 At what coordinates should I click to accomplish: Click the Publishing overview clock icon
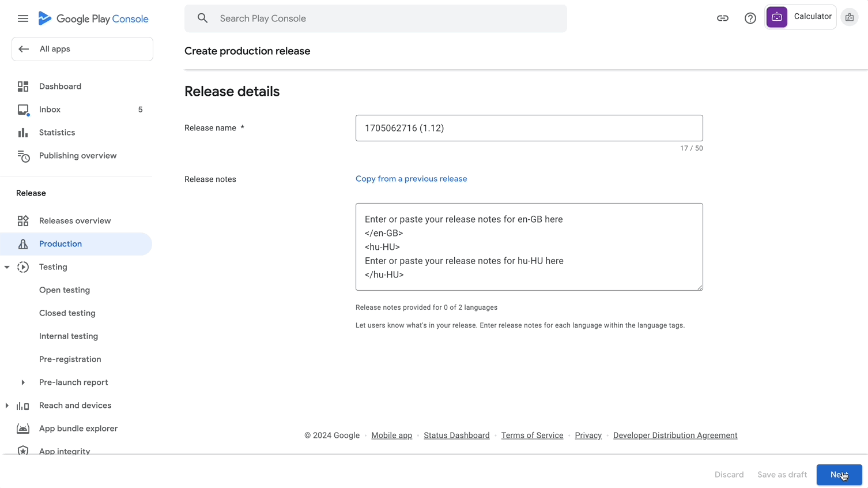pos(22,155)
